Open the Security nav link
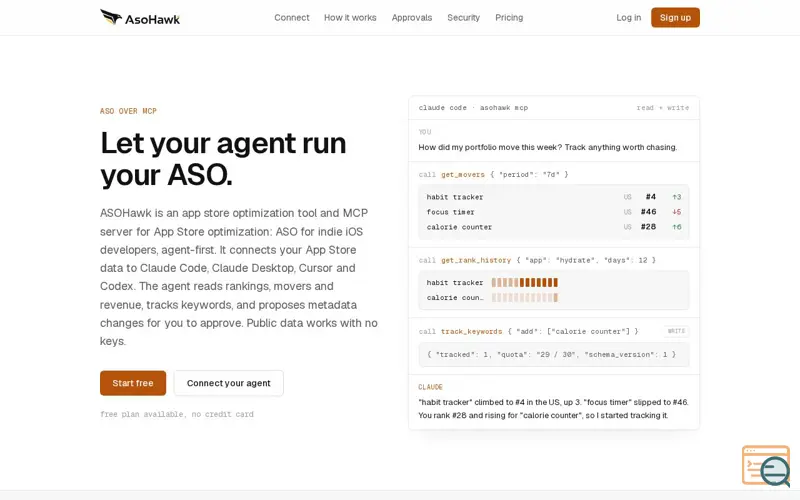The width and height of the screenshot is (800, 500). [463, 17]
